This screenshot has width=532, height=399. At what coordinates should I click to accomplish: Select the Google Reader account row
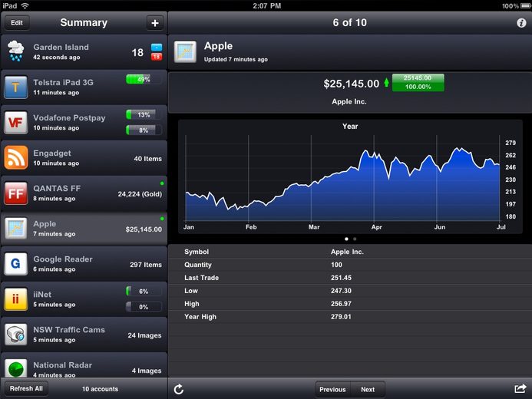coord(84,264)
